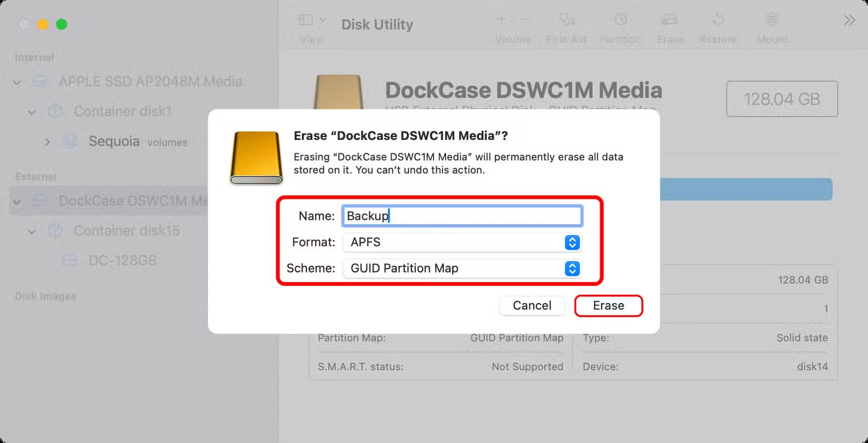Click the toolbar overflow double-chevron icon
The height and width of the screenshot is (443, 868).
[849, 21]
